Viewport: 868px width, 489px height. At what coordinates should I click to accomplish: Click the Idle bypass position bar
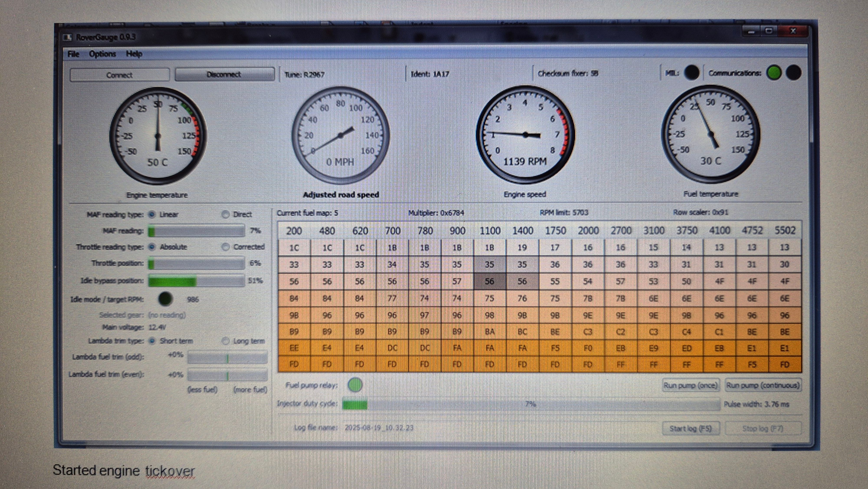[196, 281]
